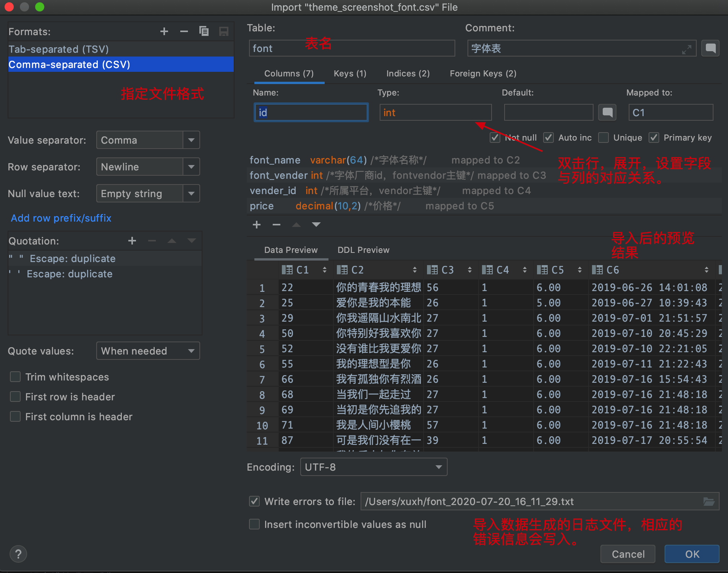Select the price column row

click(x=484, y=206)
